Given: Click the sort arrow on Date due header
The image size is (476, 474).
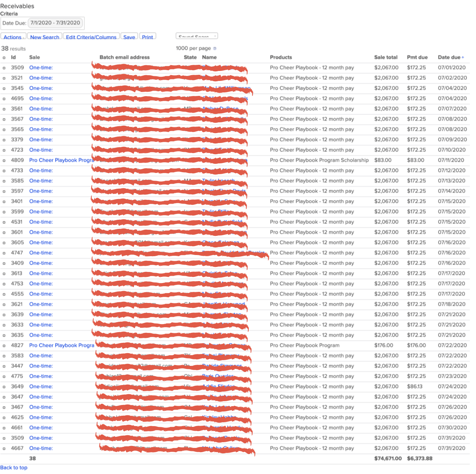Looking at the screenshot, I should tap(463, 58).
